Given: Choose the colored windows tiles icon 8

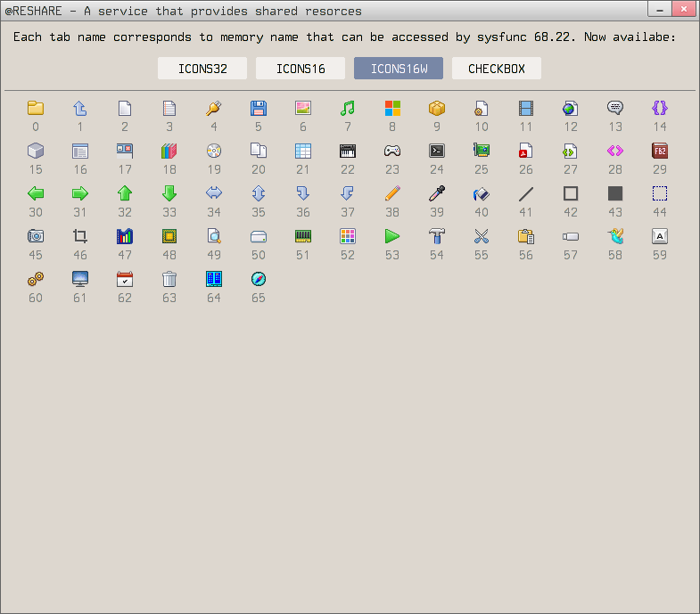Looking at the screenshot, I should [x=392, y=108].
